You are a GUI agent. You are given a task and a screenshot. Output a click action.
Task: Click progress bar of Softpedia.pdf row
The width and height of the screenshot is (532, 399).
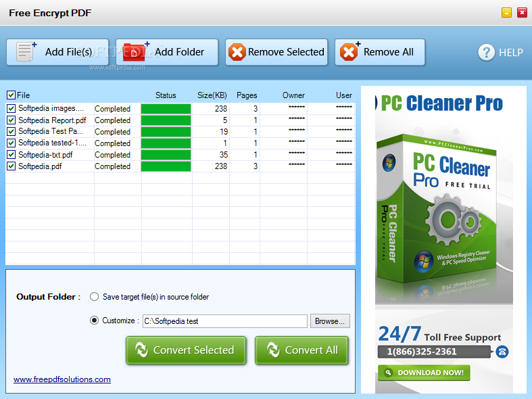166,166
